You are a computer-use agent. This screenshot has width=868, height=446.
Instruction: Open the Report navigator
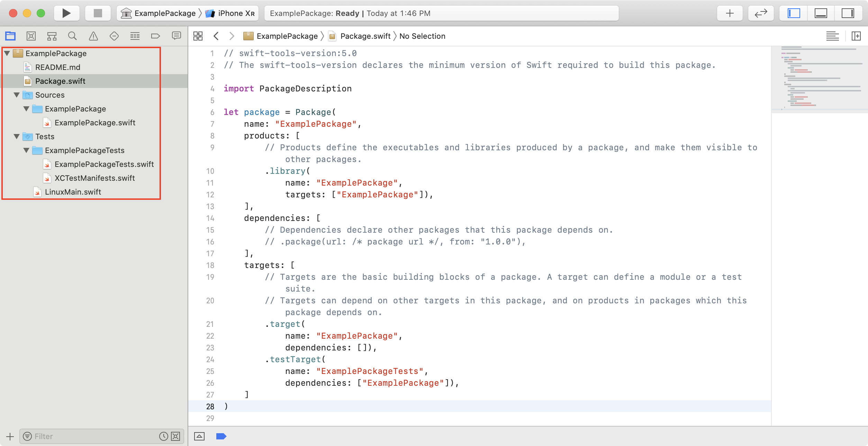176,36
